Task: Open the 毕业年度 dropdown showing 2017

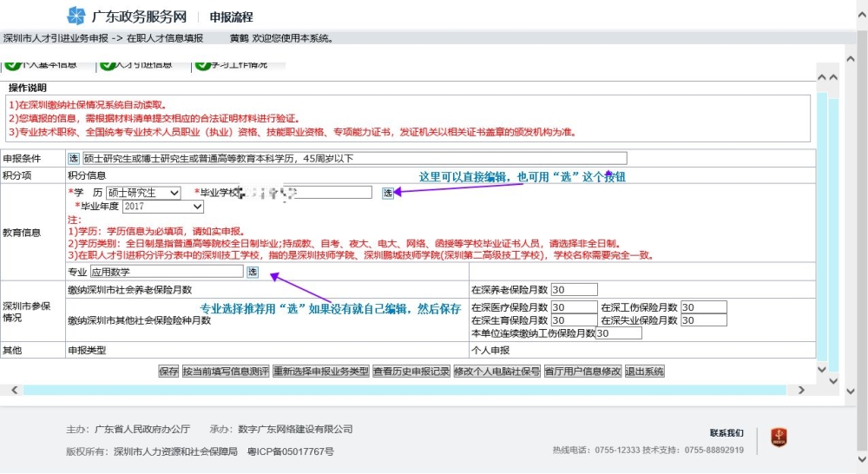Action: pos(163,207)
